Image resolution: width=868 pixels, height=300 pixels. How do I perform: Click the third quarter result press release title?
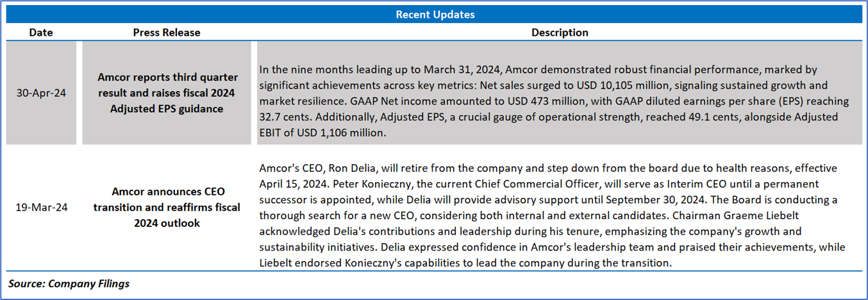click(167, 93)
